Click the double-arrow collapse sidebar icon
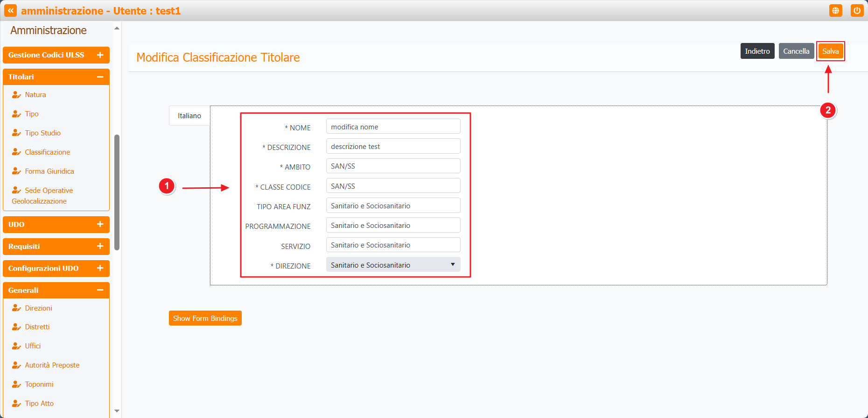 (10, 10)
